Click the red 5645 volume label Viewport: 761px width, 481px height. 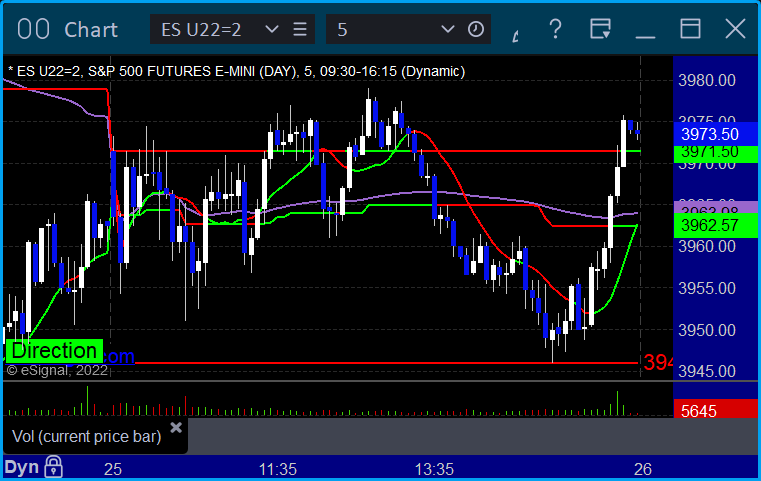coord(715,409)
